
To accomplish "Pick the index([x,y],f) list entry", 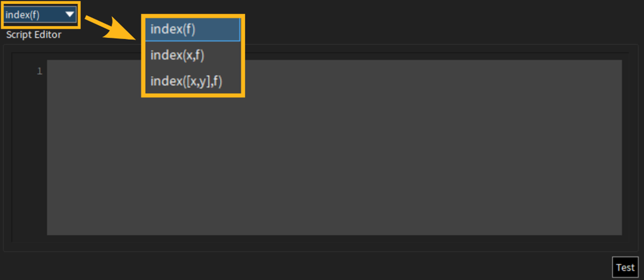I will (x=192, y=81).
